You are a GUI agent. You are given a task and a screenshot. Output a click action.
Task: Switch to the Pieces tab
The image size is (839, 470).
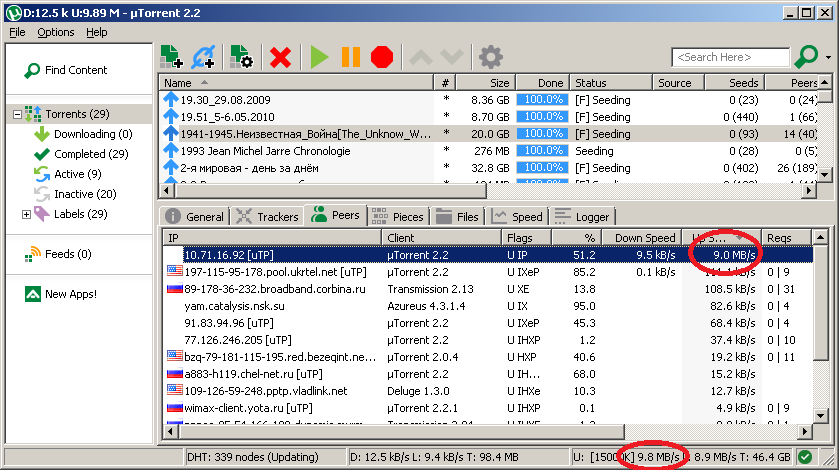pyautogui.click(x=398, y=217)
